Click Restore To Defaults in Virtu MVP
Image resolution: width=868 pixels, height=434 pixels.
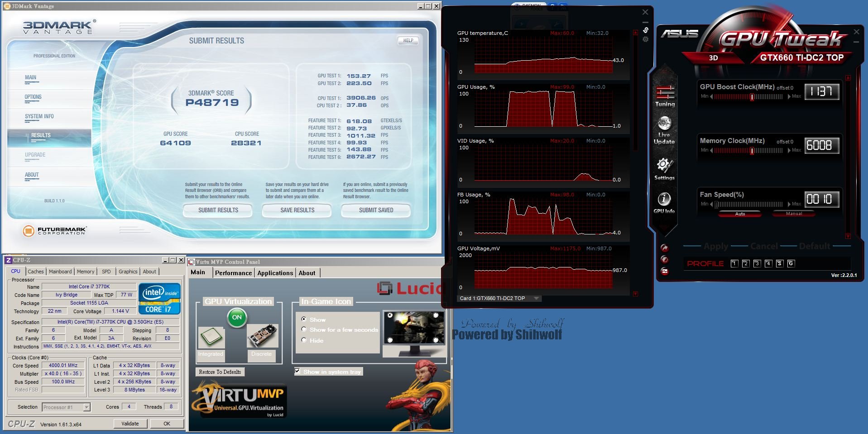tap(220, 372)
